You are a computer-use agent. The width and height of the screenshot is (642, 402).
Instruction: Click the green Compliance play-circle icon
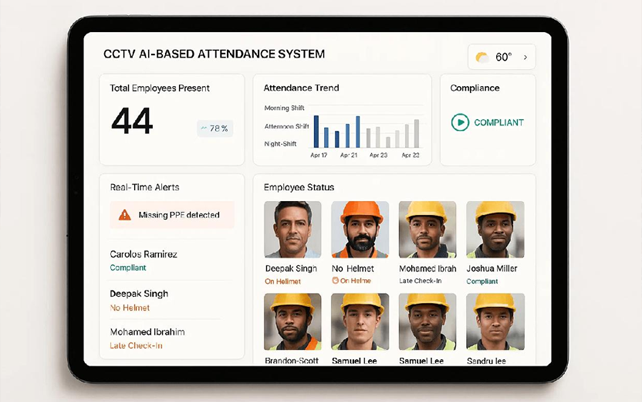[460, 122]
